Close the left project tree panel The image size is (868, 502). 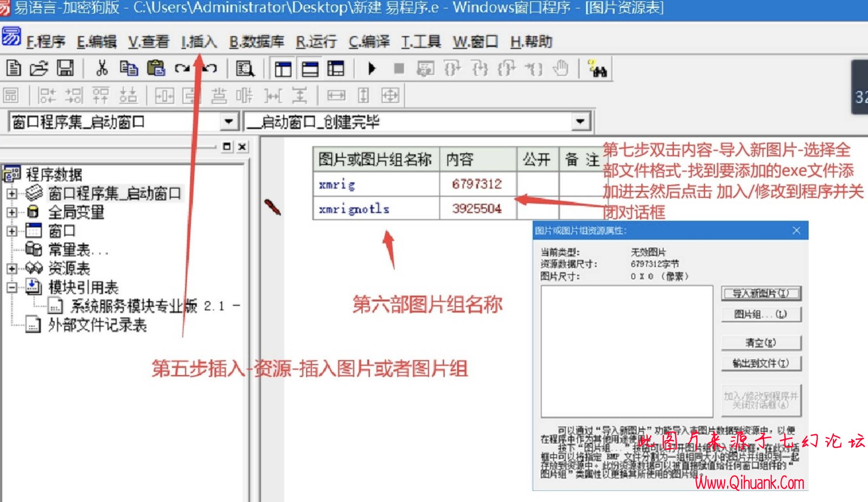point(242,147)
